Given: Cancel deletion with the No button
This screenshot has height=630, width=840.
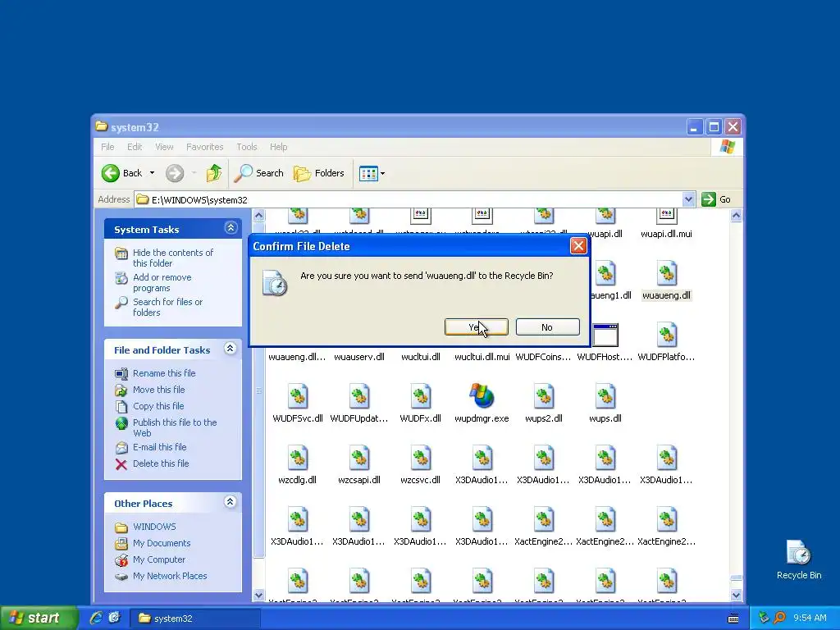Looking at the screenshot, I should [x=547, y=326].
